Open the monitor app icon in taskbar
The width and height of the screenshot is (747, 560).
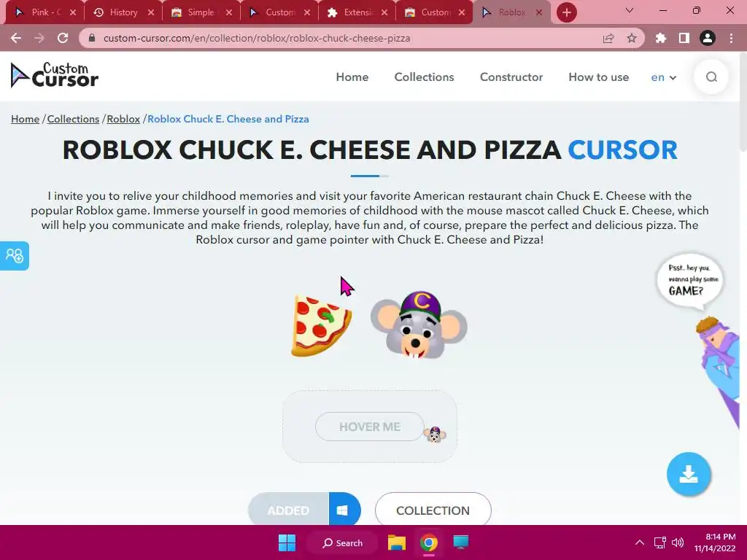(461, 542)
